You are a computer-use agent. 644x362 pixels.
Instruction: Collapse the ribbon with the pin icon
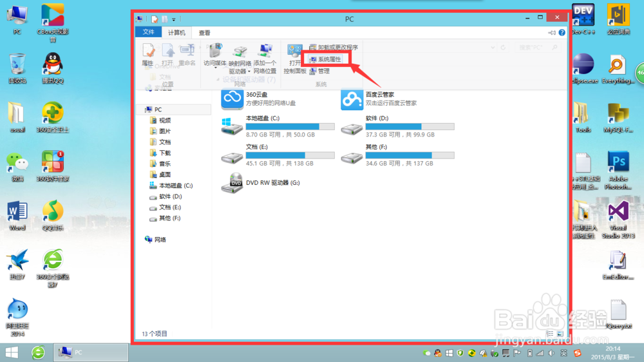pyautogui.click(x=552, y=32)
